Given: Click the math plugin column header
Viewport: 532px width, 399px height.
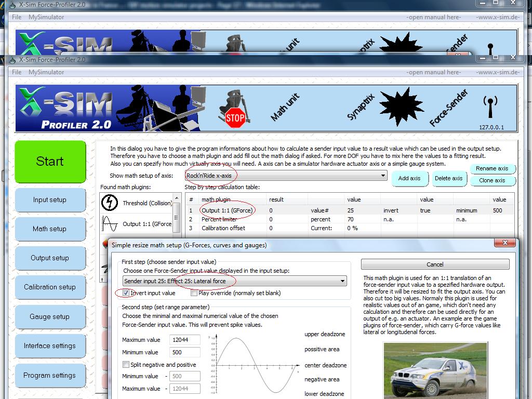Looking at the screenshot, I should (232, 199).
